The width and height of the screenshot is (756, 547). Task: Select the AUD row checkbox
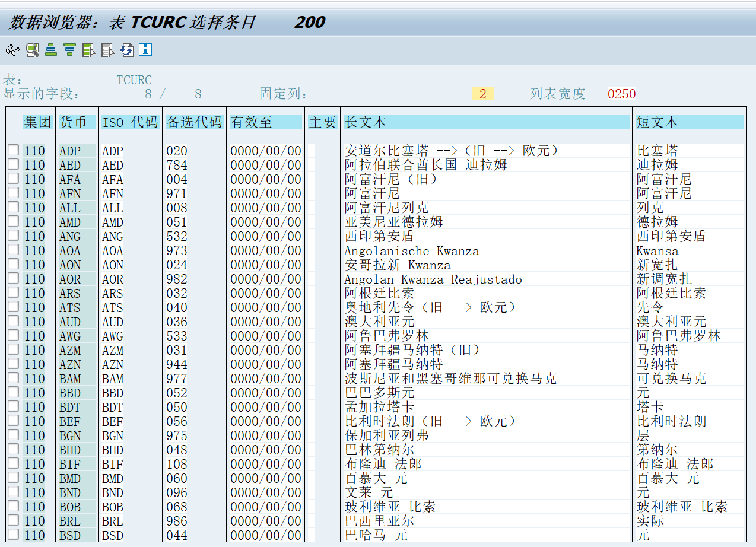coord(13,321)
